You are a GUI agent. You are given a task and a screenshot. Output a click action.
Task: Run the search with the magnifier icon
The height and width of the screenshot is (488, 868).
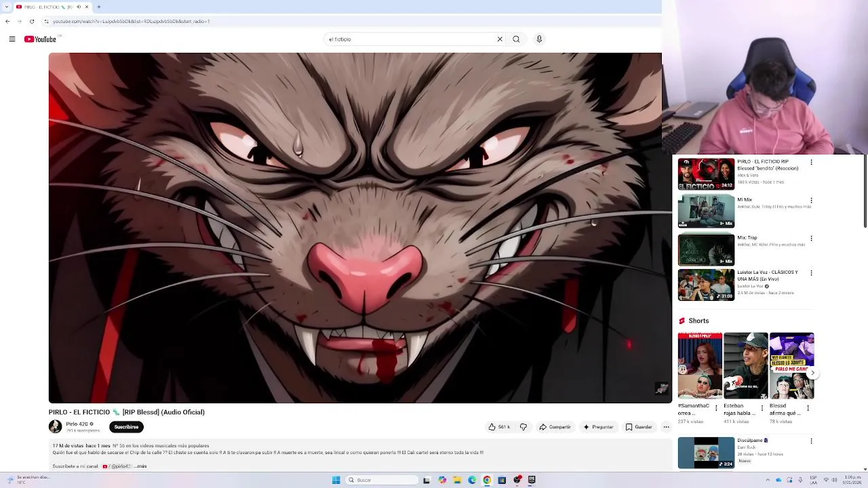[516, 39]
